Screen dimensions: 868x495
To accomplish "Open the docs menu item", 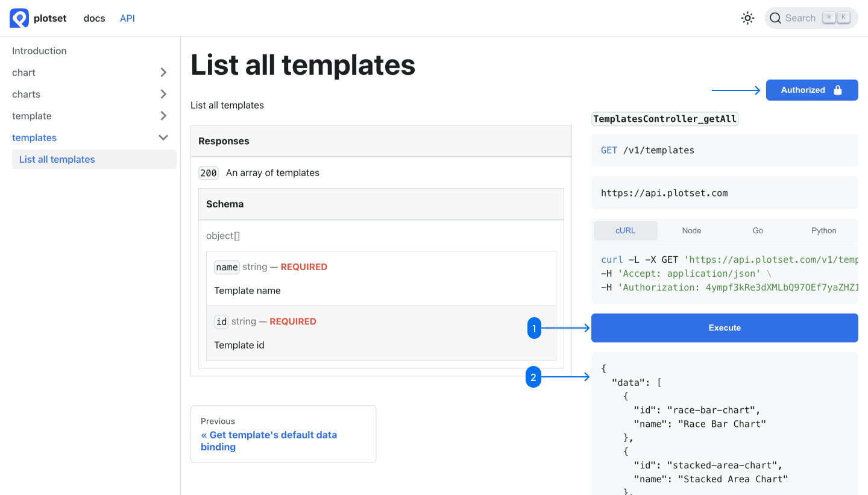I will click(94, 18).
